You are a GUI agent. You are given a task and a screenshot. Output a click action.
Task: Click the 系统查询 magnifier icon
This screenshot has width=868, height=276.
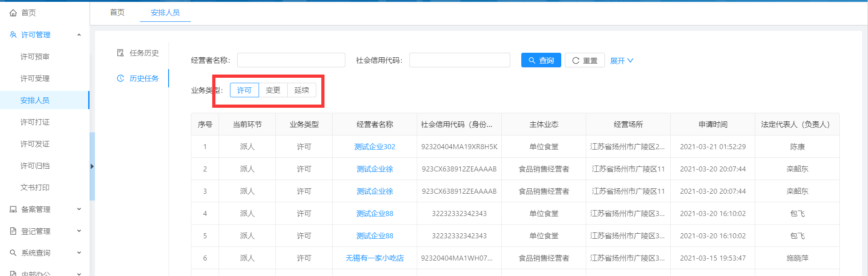13,253
